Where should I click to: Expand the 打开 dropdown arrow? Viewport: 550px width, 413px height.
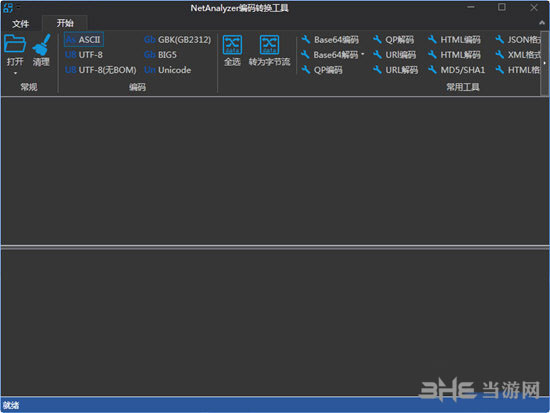[x=15, y=73]
